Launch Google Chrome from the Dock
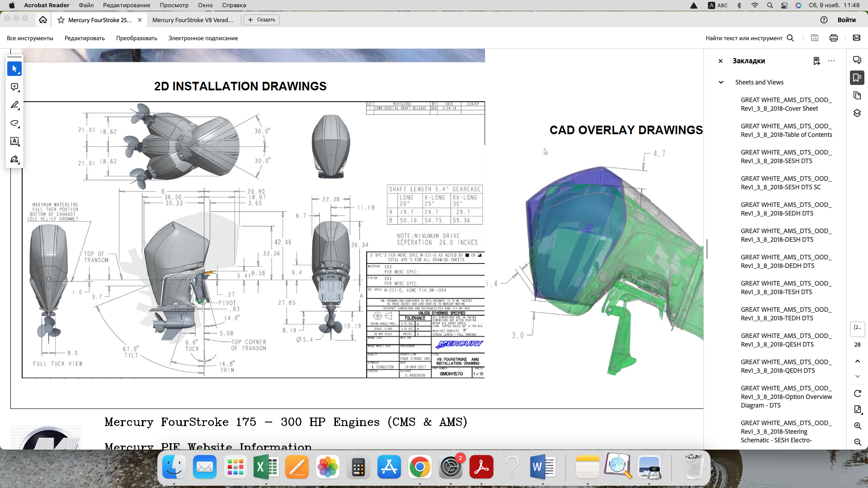Viewport: 868px width, 488px height. 420,467
